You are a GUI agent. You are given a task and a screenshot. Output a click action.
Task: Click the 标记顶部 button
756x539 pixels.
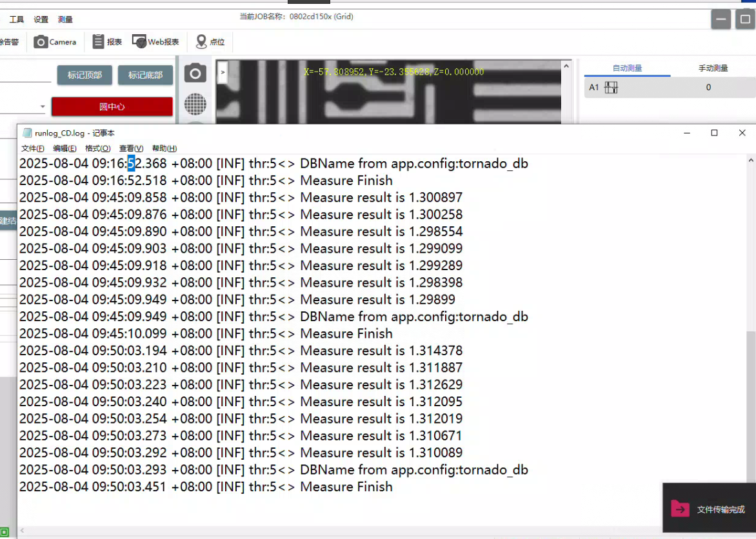(x=85, y=75)
